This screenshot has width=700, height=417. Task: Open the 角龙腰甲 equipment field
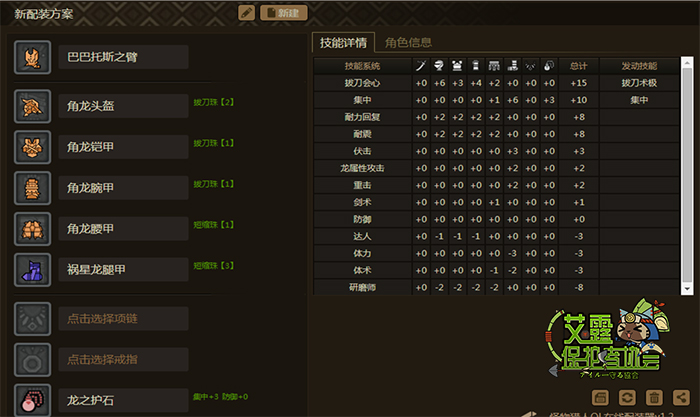(x=123, y=229)
